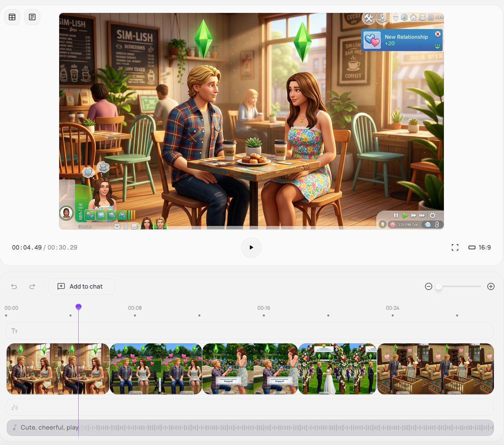Select the proposal scene clip
504x445 pixels.
tap(250, 369)
